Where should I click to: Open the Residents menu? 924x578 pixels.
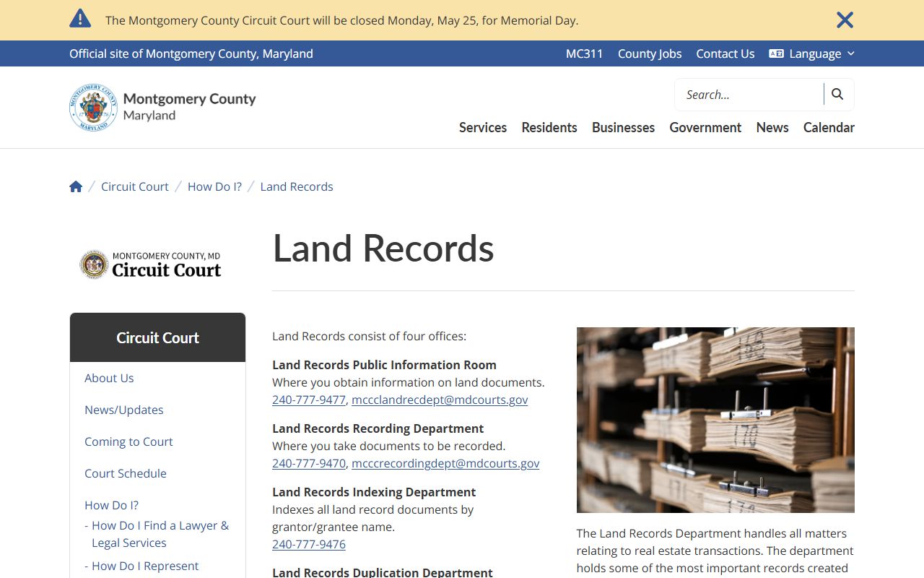tap(549, 127)
